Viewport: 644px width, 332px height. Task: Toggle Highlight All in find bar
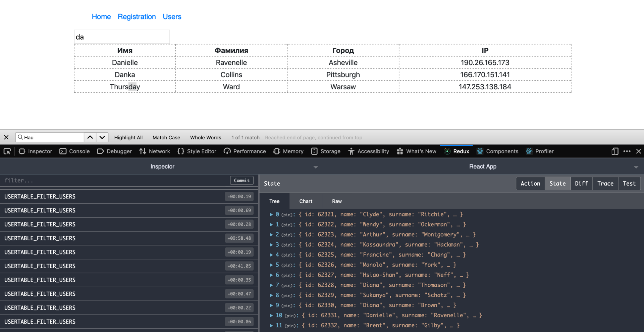(128, 138)
